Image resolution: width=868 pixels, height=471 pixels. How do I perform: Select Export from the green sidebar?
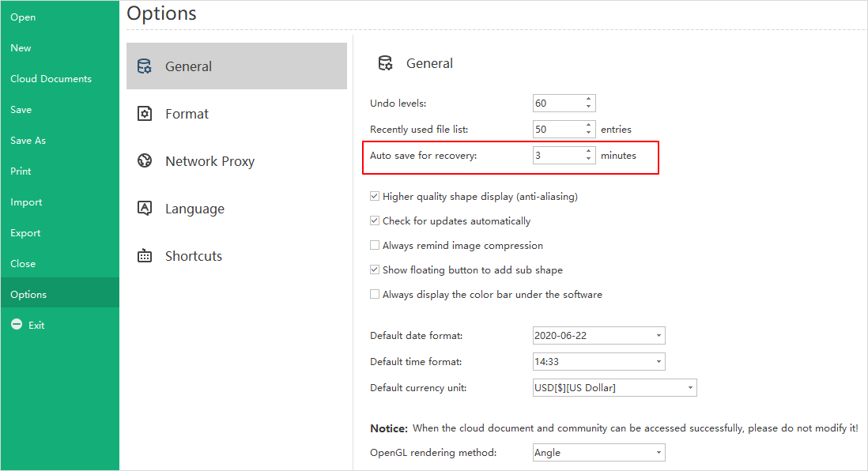pyautogui.click(x=25, y=233)
